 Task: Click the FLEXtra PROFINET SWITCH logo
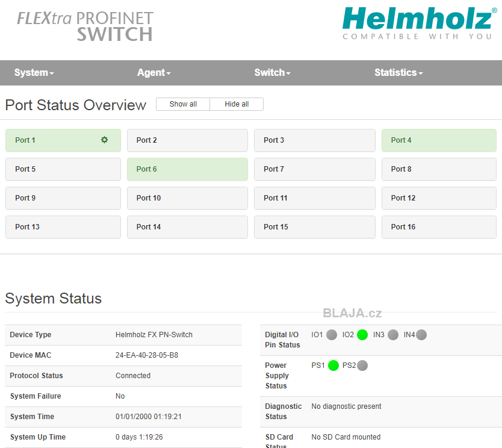85,26
